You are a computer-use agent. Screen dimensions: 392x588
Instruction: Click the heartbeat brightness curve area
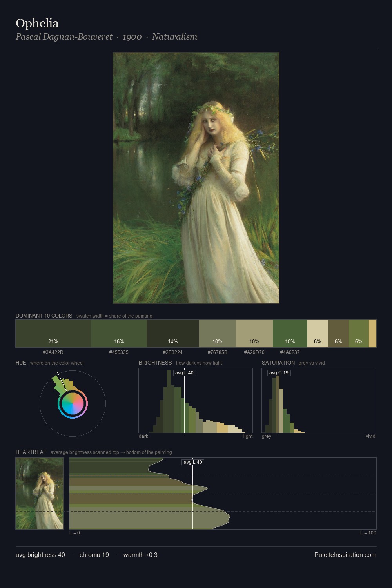[149, 494]
